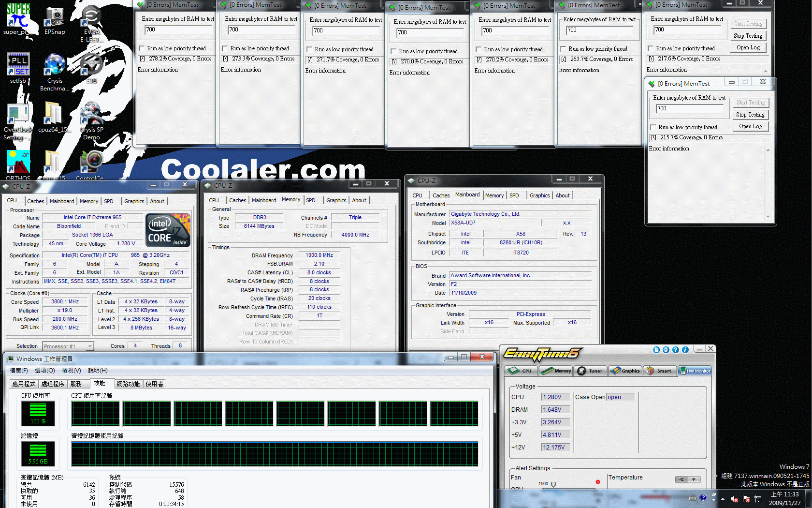Click Core Speed value 3800.1 MHz
Viewport: 812px width, 508px height.
[x=65, y=301]
